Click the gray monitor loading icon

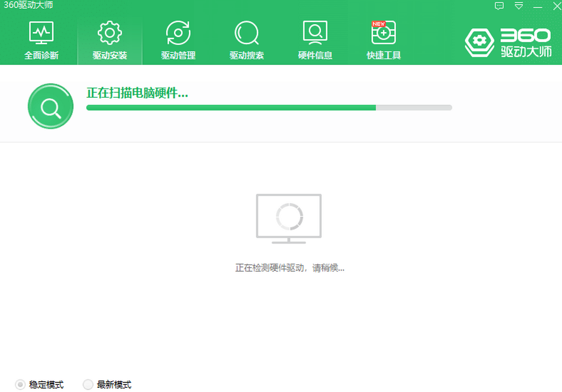(x=289, y=218)
